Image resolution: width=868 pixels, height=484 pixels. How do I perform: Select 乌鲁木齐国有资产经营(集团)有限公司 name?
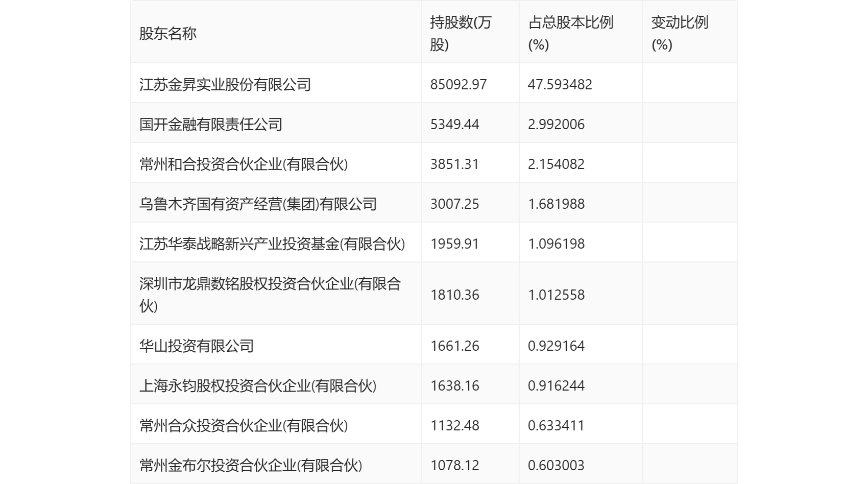258,204
